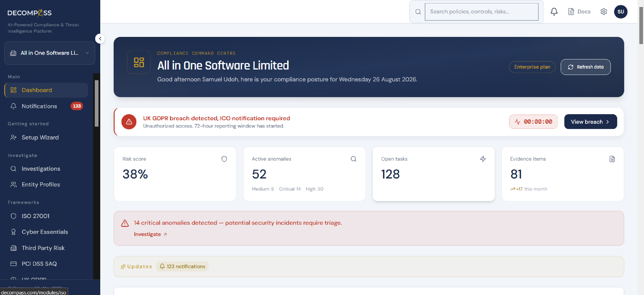Open PCI DSS SAQ
The image size is (644, 295).
pos(46,264)
